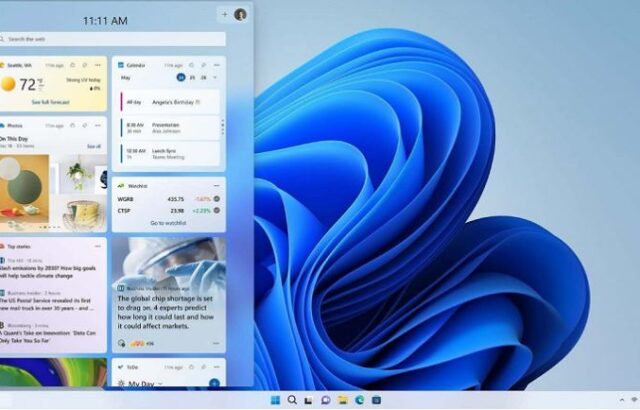Image resolution: width=640 pixels, height=410 pixels.
Task: Select date 25 in Calendar widget
Action: [192, 78]
